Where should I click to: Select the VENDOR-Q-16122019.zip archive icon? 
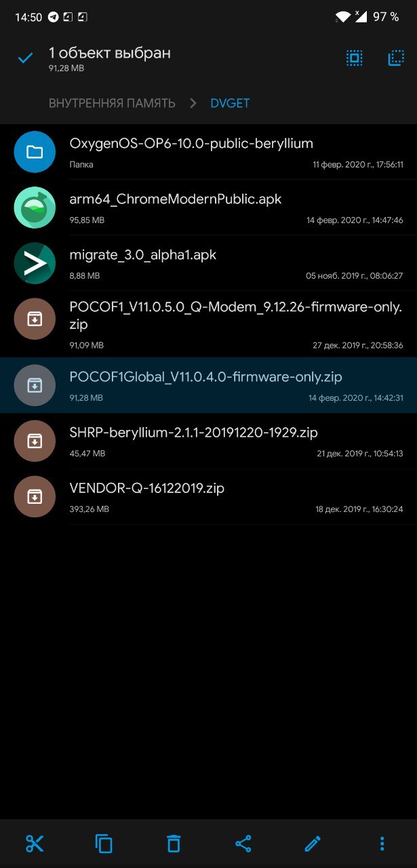35,496
